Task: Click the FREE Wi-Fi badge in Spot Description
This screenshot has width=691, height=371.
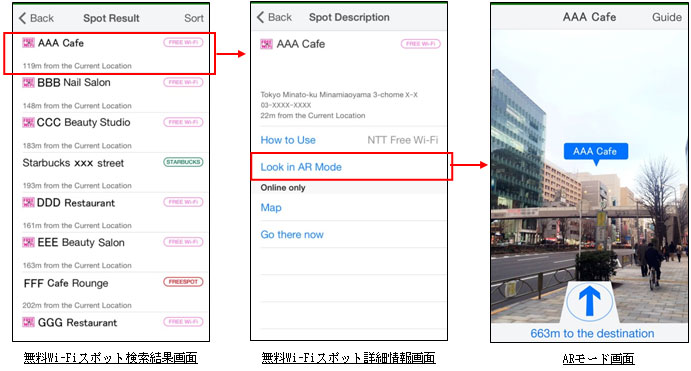Action: (x=420, y=44)
